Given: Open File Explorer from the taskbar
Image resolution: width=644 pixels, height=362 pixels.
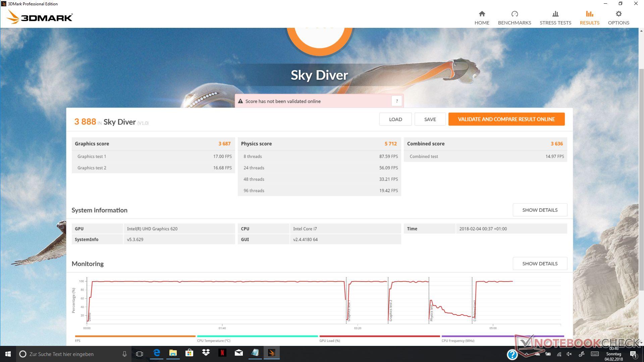Looking at the screenshot, I should tap(173, 353).
